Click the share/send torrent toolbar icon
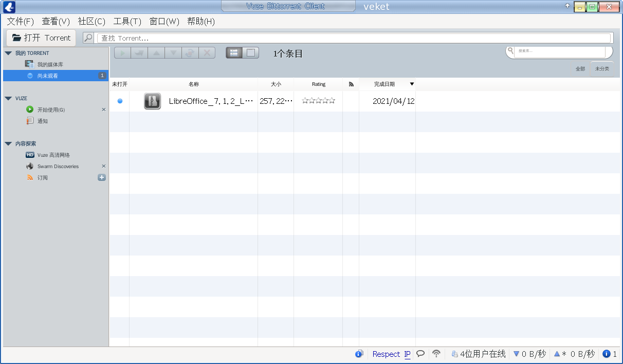The width and height of the screenshot is (623, 364). (139, 53)
